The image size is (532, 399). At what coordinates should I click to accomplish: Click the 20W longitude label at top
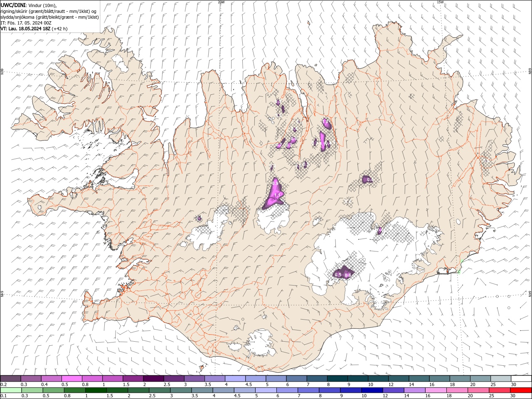[221, 2]
